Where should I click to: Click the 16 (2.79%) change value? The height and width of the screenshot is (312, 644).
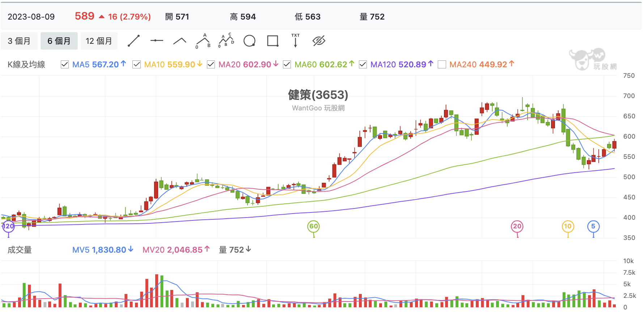pyautogui.click(x=129, y=17)
